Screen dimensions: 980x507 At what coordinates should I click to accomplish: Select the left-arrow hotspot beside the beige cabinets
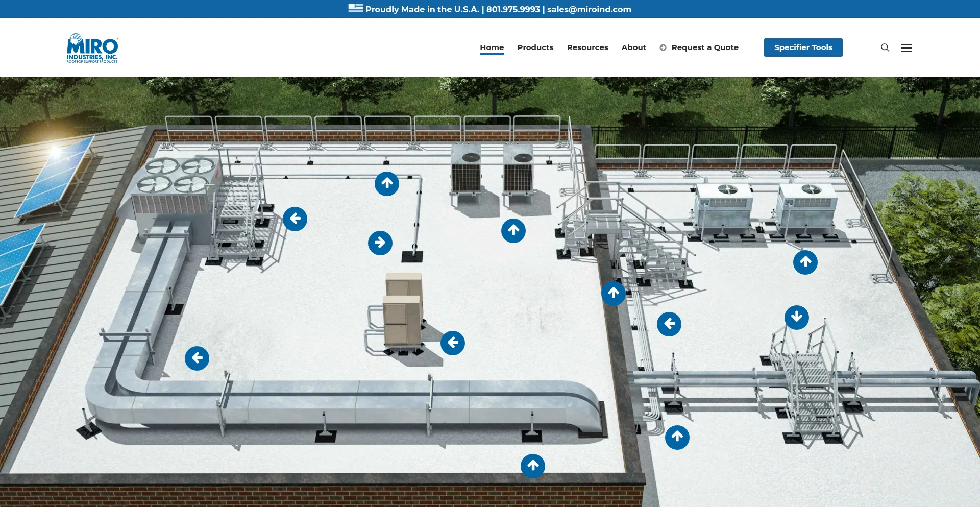click(x=453, y=343)
